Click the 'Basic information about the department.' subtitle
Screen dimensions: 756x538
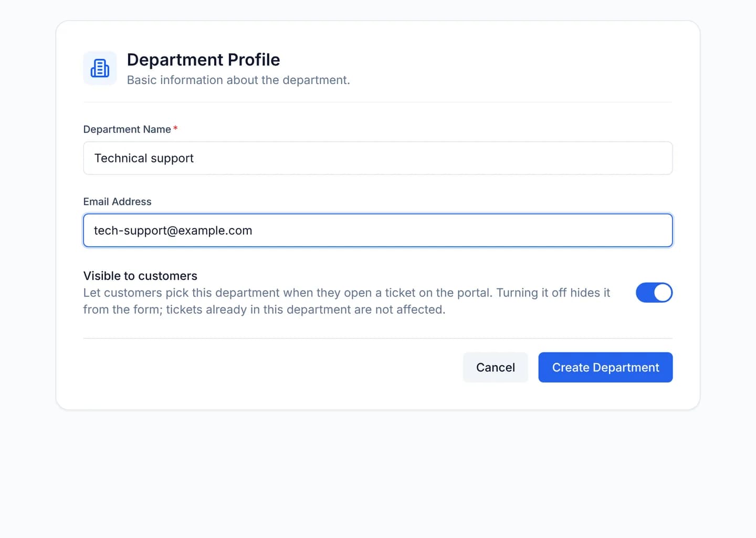click(238, 80)
